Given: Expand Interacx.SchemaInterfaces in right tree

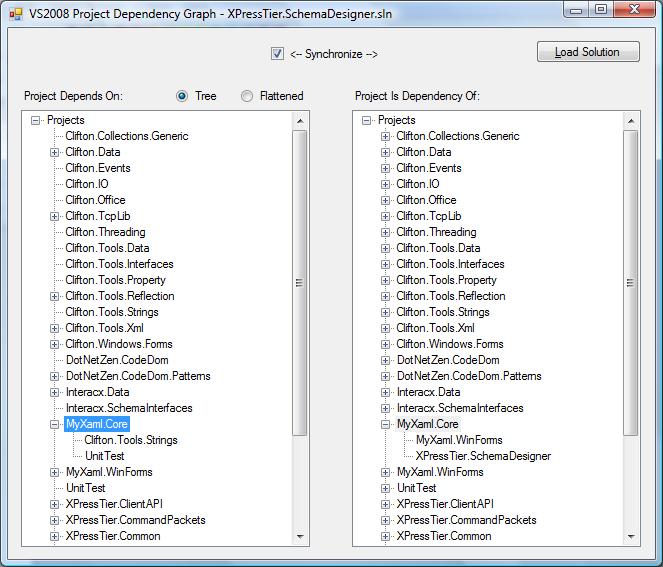Looking at the screenshot, I should [x=385, y=408].
